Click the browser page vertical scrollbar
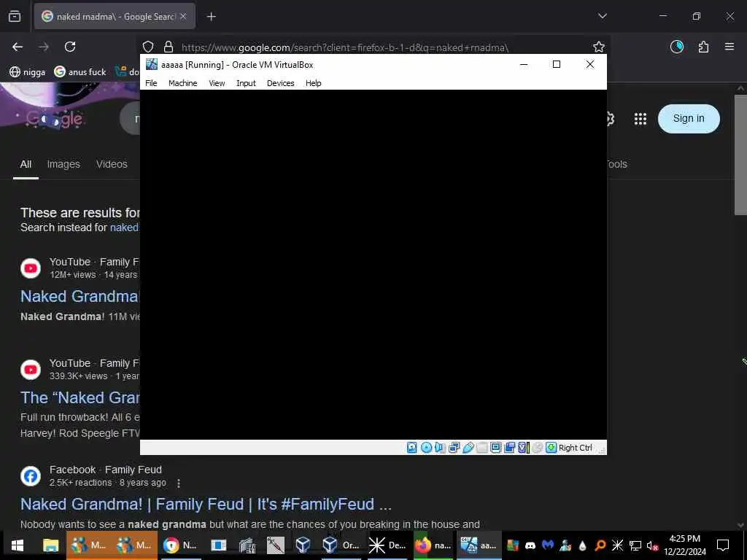Screen dimensions: 747x560 (x=740, y=155)
